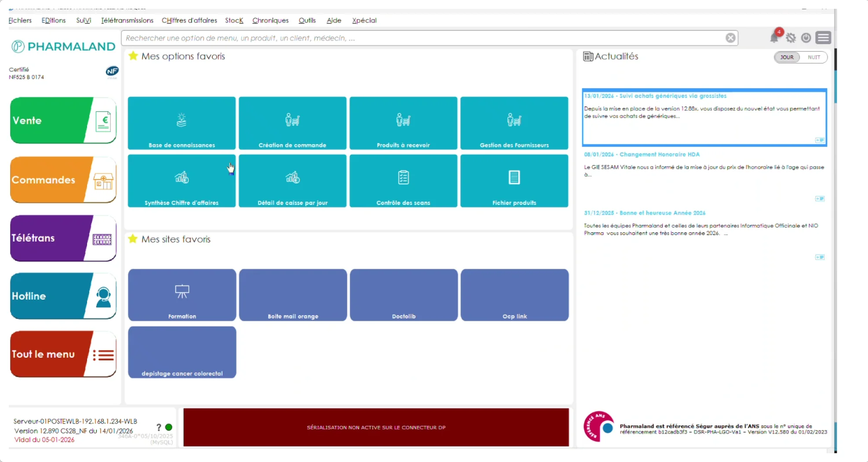This screenshot has height=462, width=868.
Task: Open the Fichiers menu
Action: 20,20
